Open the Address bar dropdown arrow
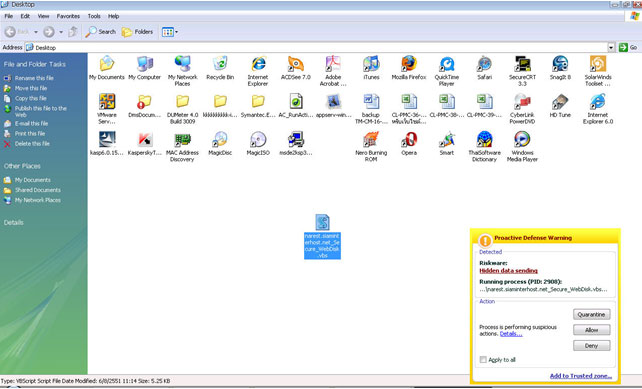The height and width of the screenshot is (389, 642). point(611,47)
